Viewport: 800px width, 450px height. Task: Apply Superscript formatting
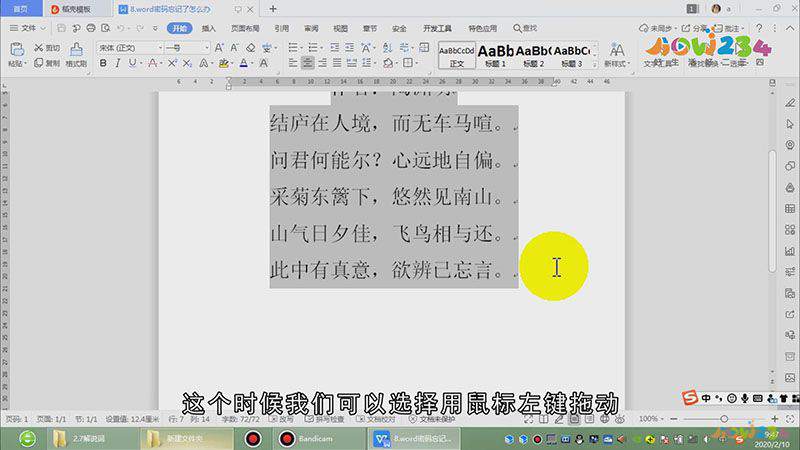tap(172, 63)
